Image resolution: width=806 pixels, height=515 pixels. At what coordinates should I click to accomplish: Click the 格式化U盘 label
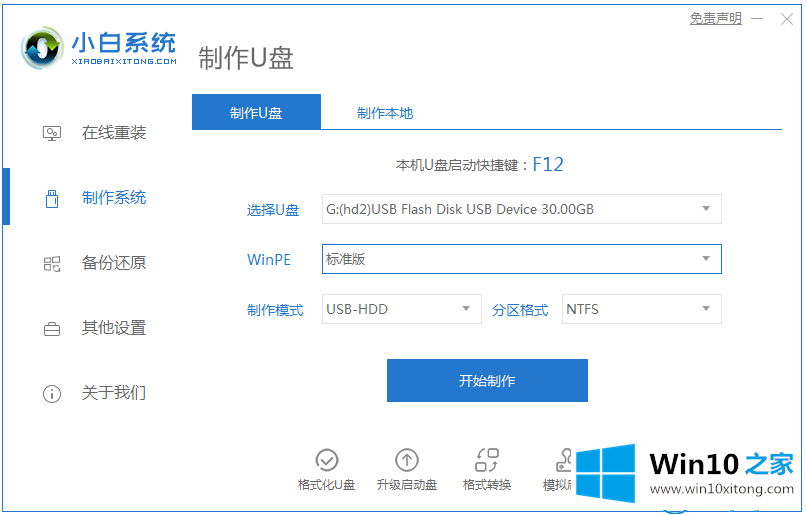(x=326, y=485)
